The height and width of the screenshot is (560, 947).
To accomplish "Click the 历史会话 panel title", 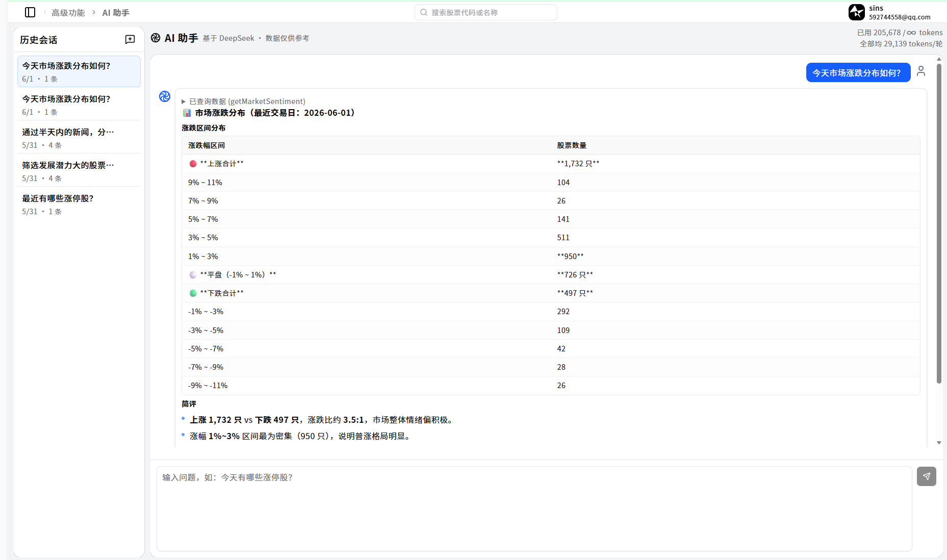I will [x=39, y=40].
